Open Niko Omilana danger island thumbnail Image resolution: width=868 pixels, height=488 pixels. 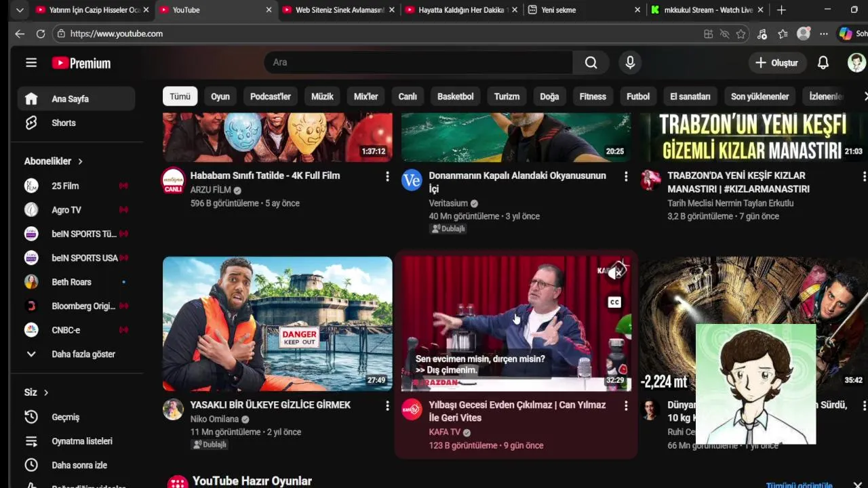(277, 323)
